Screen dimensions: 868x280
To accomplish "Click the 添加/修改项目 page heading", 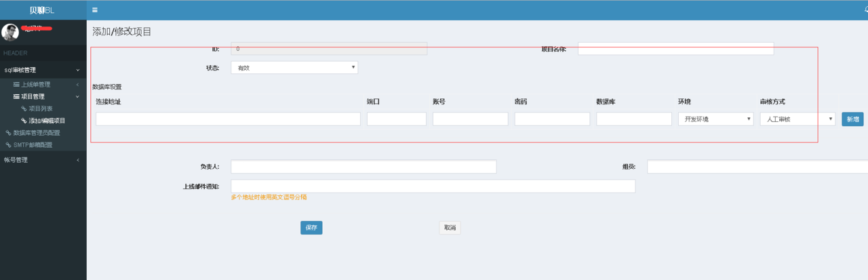I will (x=122, y=31).
